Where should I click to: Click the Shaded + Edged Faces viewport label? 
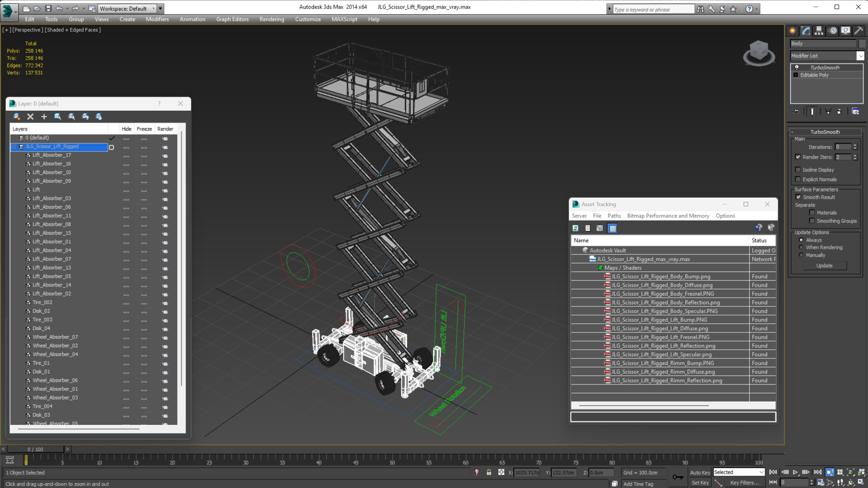[x=73, y=29]
